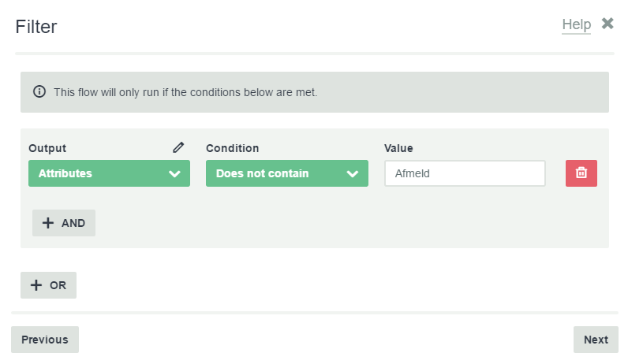
Task: Click the Output column label
Action: [47, 148]
